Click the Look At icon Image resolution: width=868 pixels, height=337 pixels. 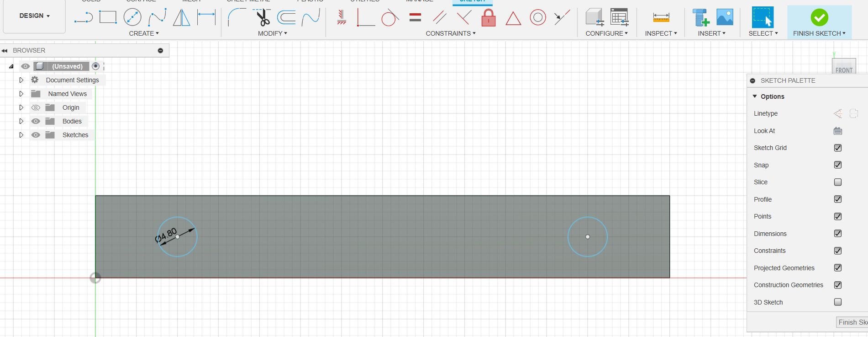coord(838,131)
